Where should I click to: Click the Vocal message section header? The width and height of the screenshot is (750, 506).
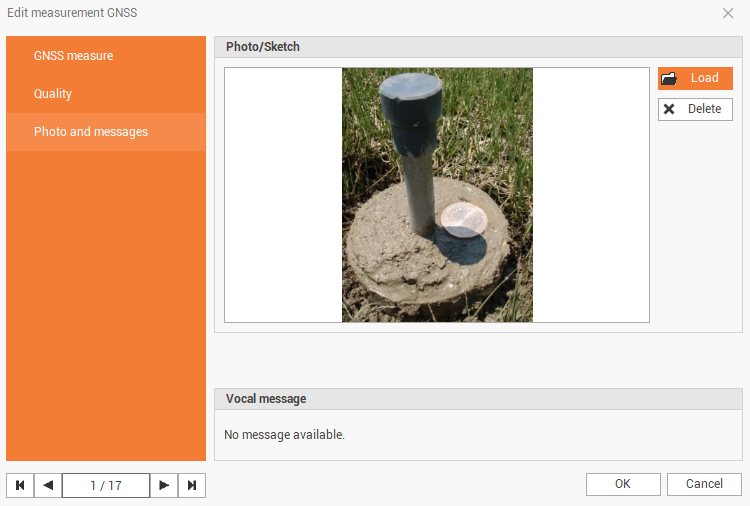[x=266, y=399]
